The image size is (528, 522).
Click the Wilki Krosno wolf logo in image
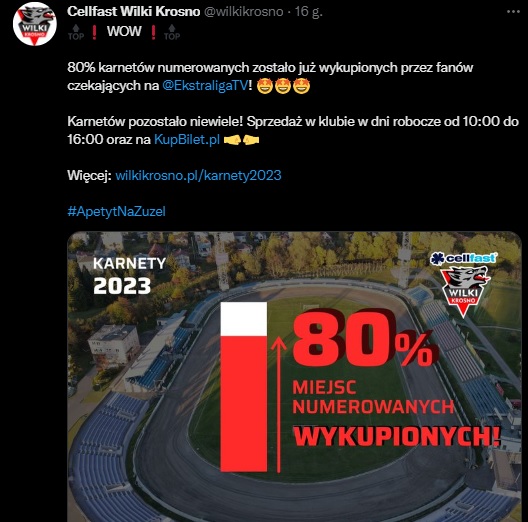pos(465,291)
